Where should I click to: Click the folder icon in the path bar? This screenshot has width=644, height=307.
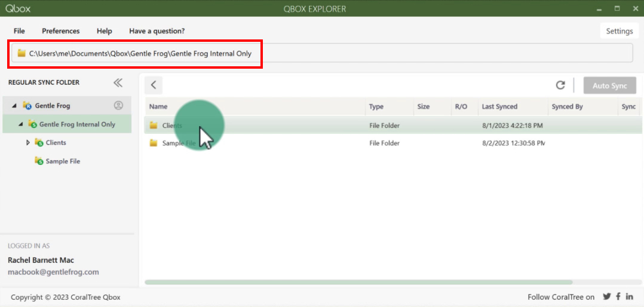(22, 53)
